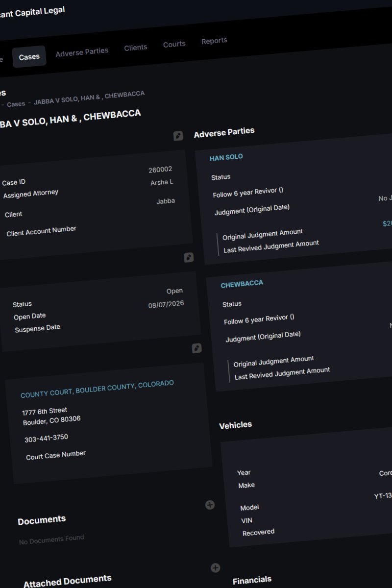
Task: Click the edit icon above the Case ID card
Action: [x=178, y=136]
